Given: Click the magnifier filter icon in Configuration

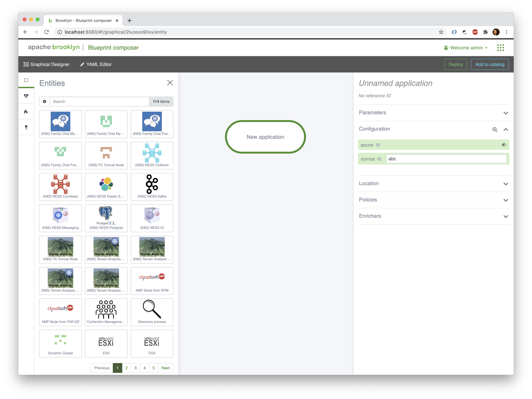Looking at the screenshot, I should click(495, 129).
